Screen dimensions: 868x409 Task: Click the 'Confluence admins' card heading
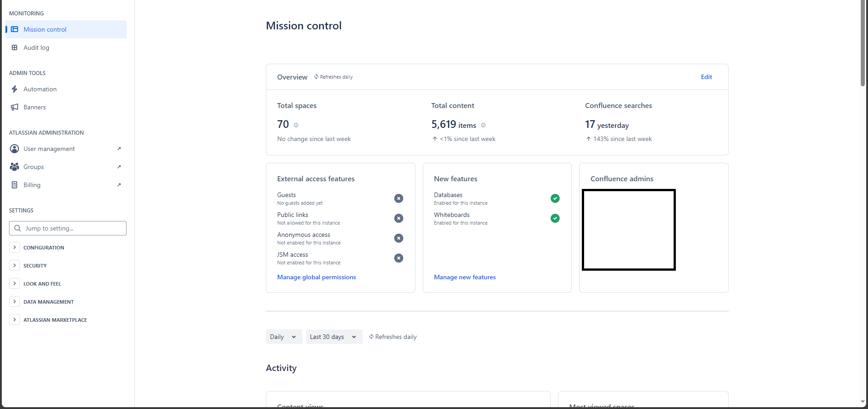click(x=622, y=179)
